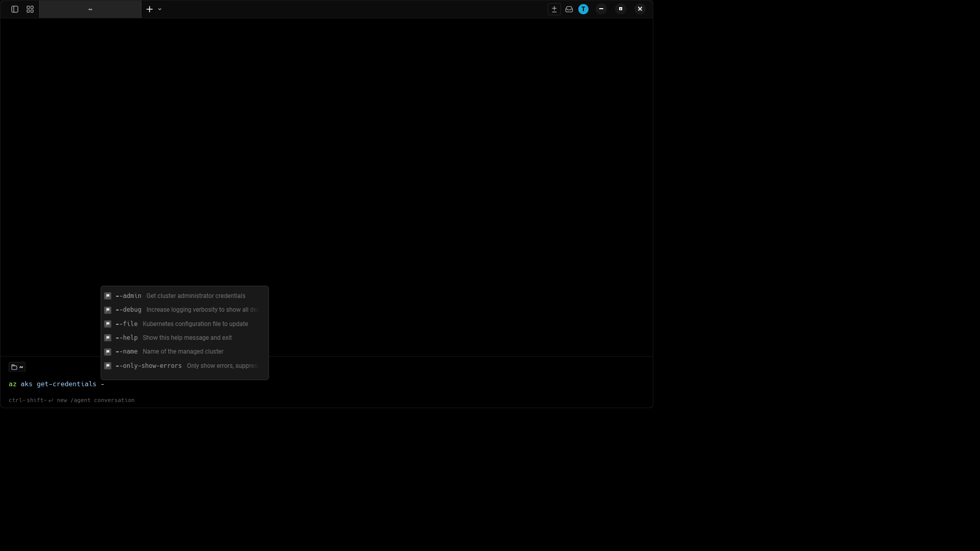Open the update download icon
The height and width of the screenshot is (551, 980).
tap(554, 9)
